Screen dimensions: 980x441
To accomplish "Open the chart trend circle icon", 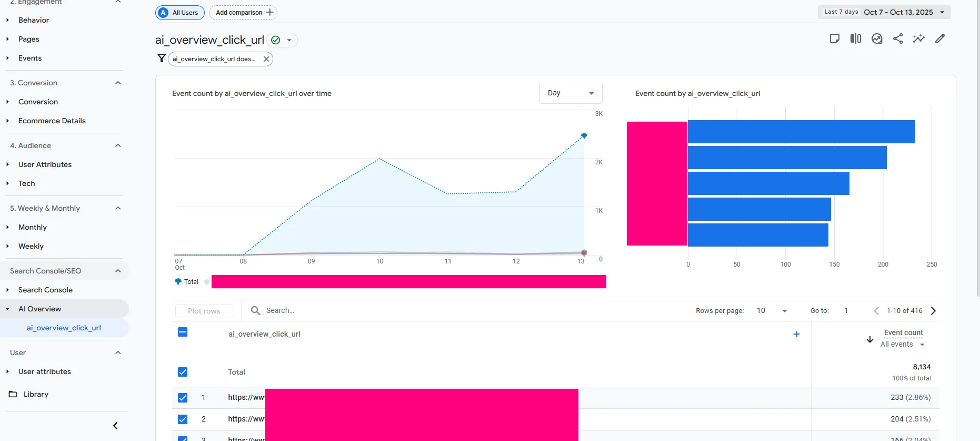I will (x=877, y=38).
